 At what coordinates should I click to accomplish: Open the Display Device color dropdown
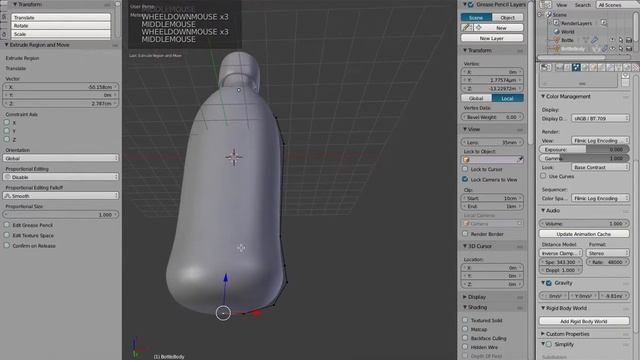pos(600,118)
